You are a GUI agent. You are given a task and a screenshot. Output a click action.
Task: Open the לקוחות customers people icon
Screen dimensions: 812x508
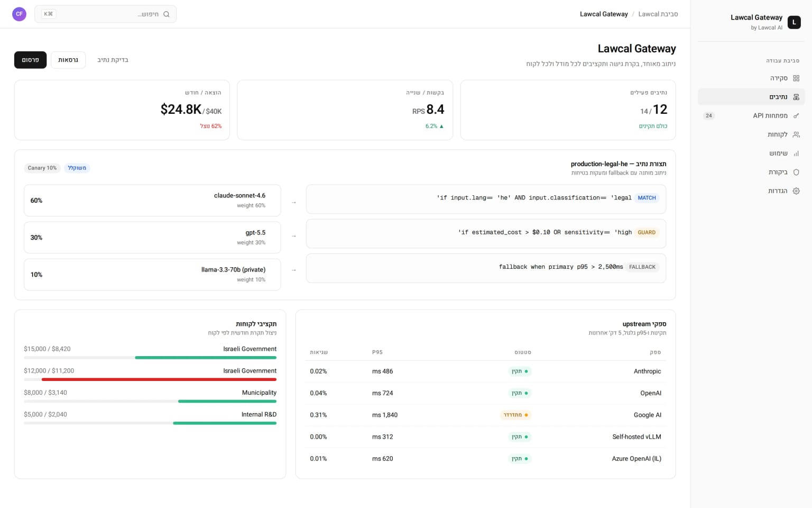(x=796, y=135)
